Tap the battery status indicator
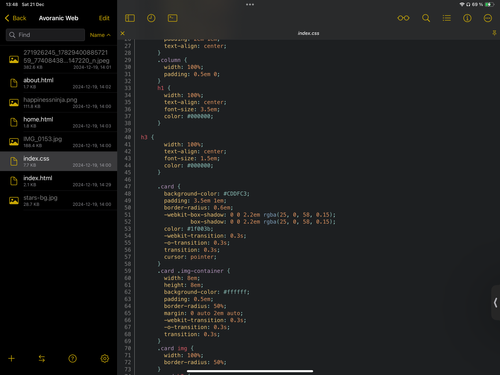The width and height of the screenshot is (500, 375). point(489,4)
